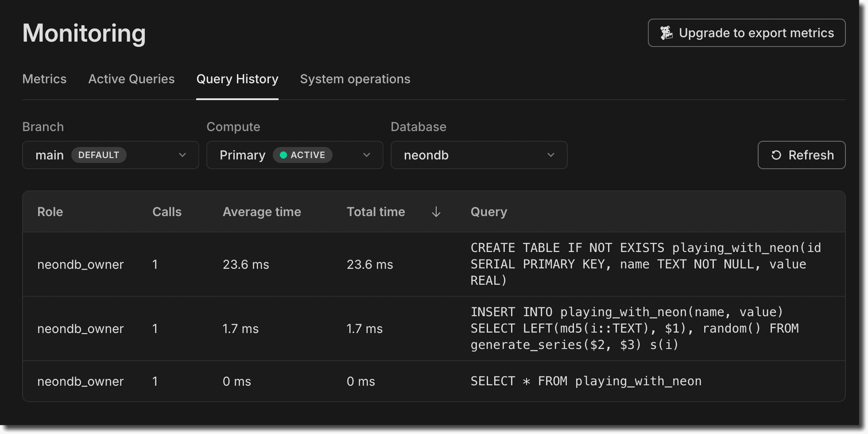The image size is (868, 434).
Task: Toggle sorting on the Calls column
Action: pyautogui.click(x=167, y=212)
